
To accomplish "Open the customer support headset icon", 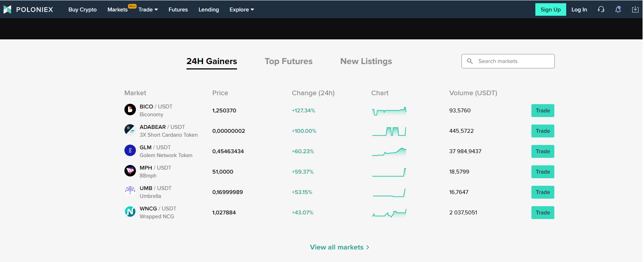I will [x=601, y=9].
